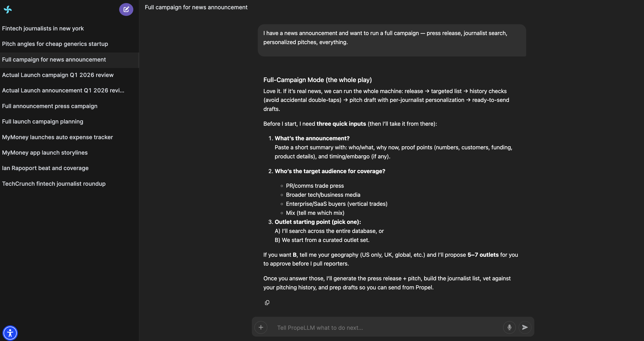This screenshot has width=644, height=341.
Task: Open Fintech journalists in new york chat
Action: [43, 28]
